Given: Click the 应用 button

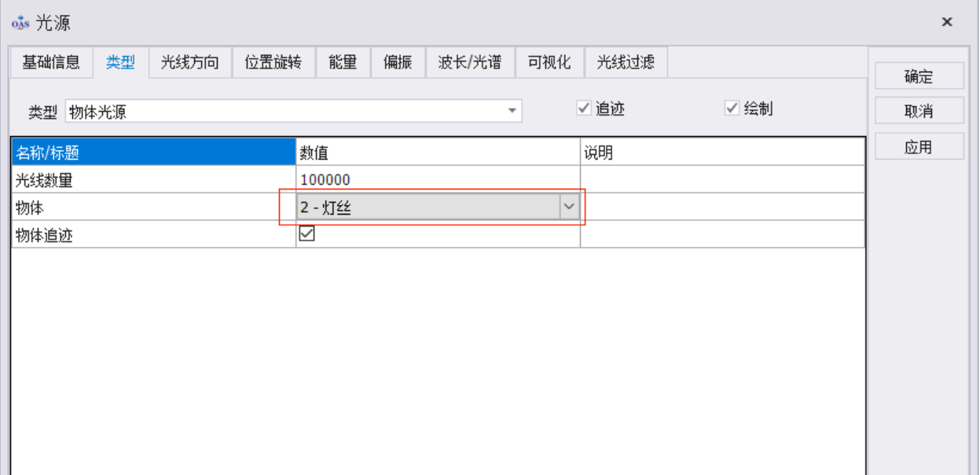Looking at the screenshot, I should click(919, 147).
